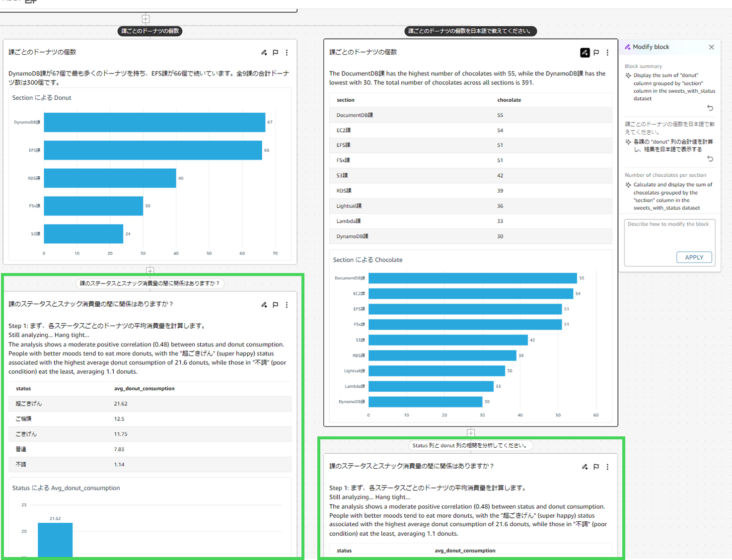Flag the block under the 'Status 列と donut 列' prompt
This screenshot has height=560, width=732.
(x=596, y=467)
